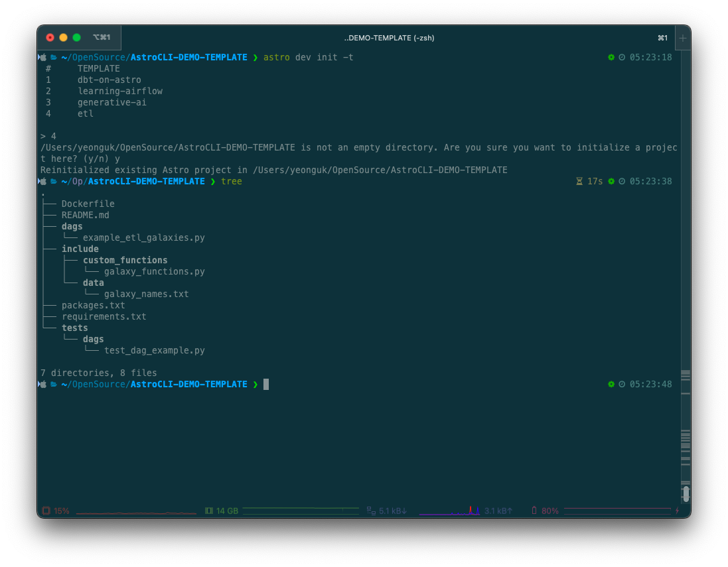Click the hourglass icon beside 17s
Image resolution: width=728 pixels, height=567 pixels.
(x=579, y=182)
